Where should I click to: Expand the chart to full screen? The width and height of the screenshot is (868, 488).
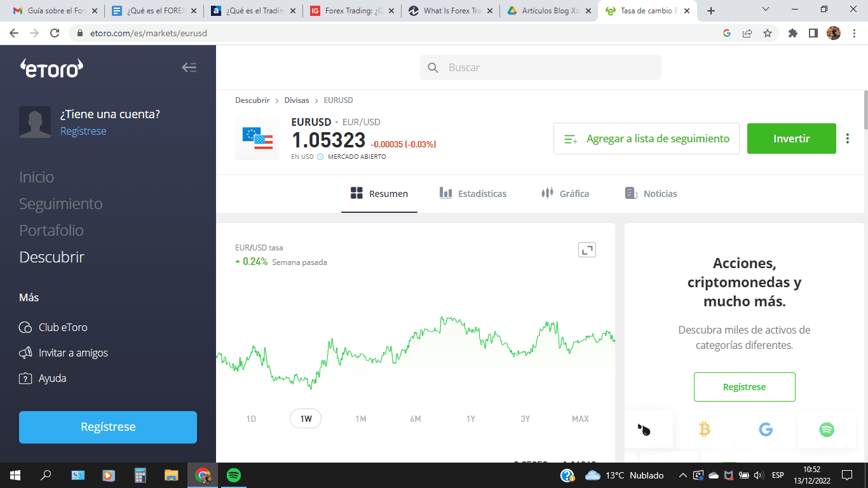click(x=587, y=250)
